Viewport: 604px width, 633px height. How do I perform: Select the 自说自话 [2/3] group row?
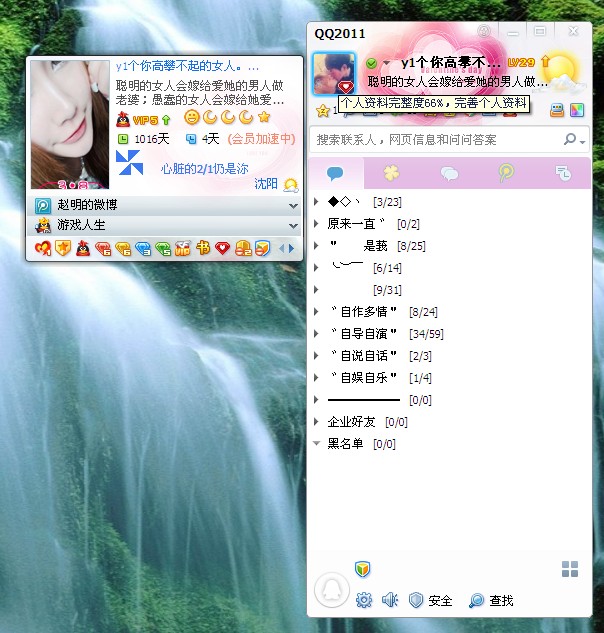coord(449,356)
